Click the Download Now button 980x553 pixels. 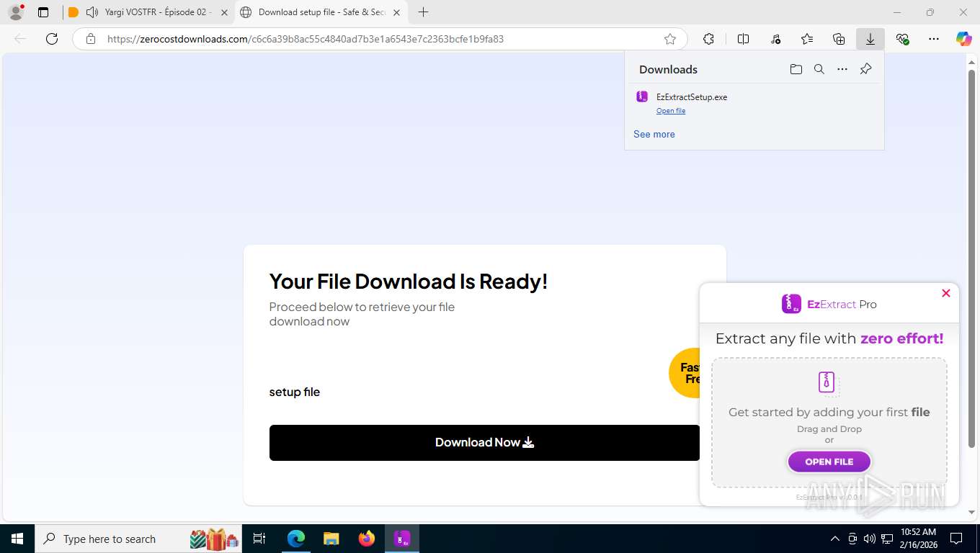[x=484, y=443]
